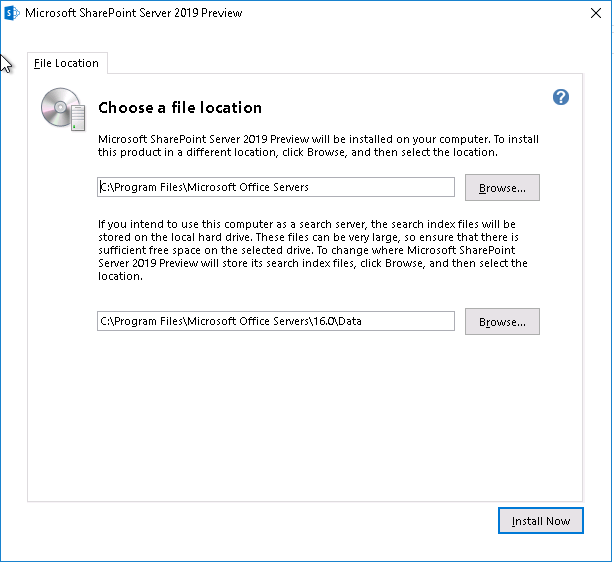Click the paragraph starting 'Microsoft SharePoint Server 2019 Preview will'

tap(318, 146)
